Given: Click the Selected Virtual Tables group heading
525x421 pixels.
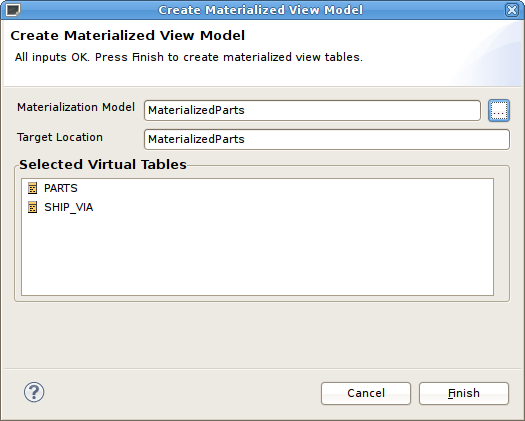Looking at the screenshot, I should click(103, 164).
